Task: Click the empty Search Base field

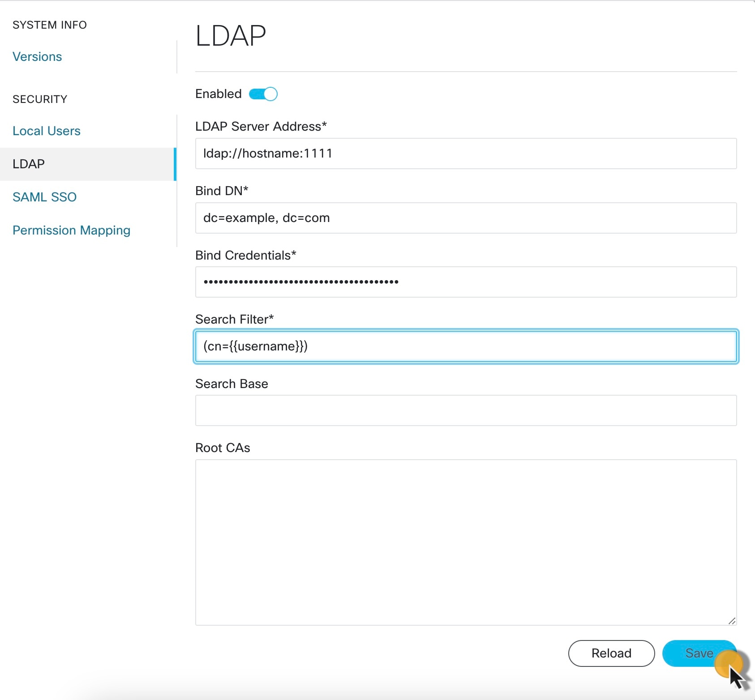Action: [466, 410]
